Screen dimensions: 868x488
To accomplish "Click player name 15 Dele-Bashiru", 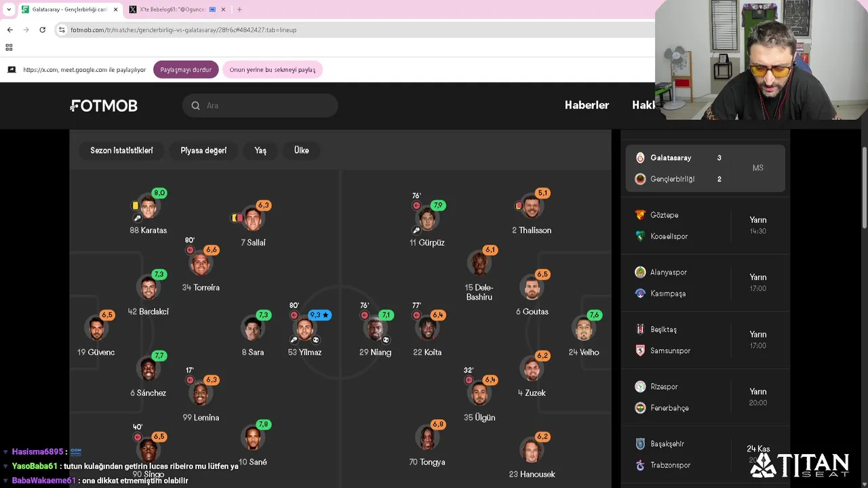I will tap(479, 292).
